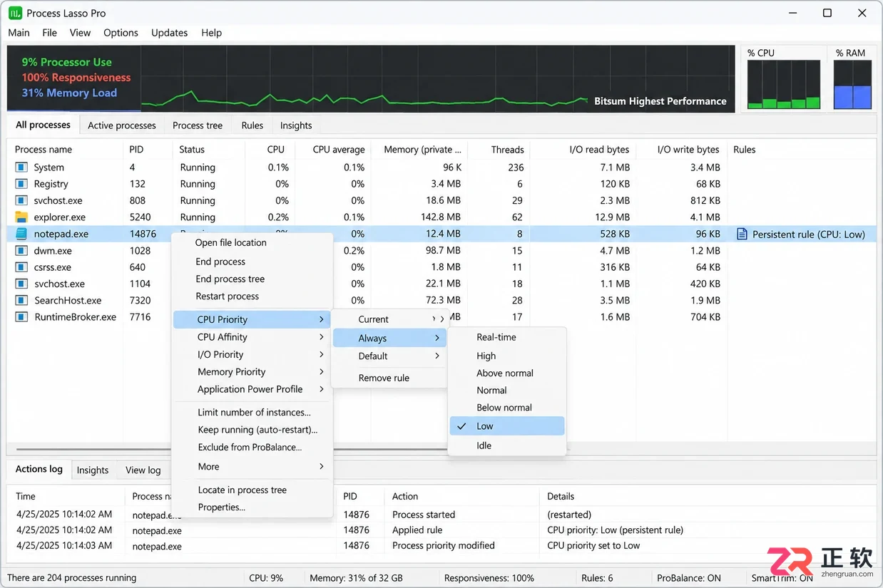Click the % RAM usage meter

[853, 84]
